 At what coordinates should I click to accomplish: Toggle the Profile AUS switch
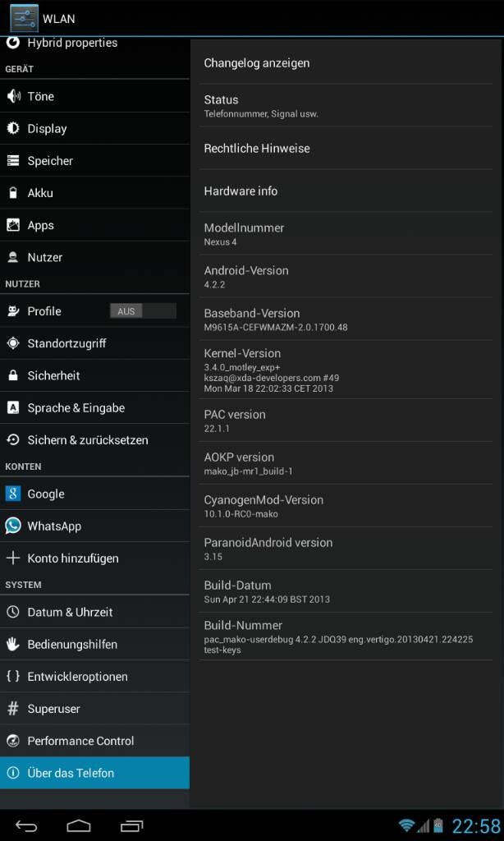143,311
